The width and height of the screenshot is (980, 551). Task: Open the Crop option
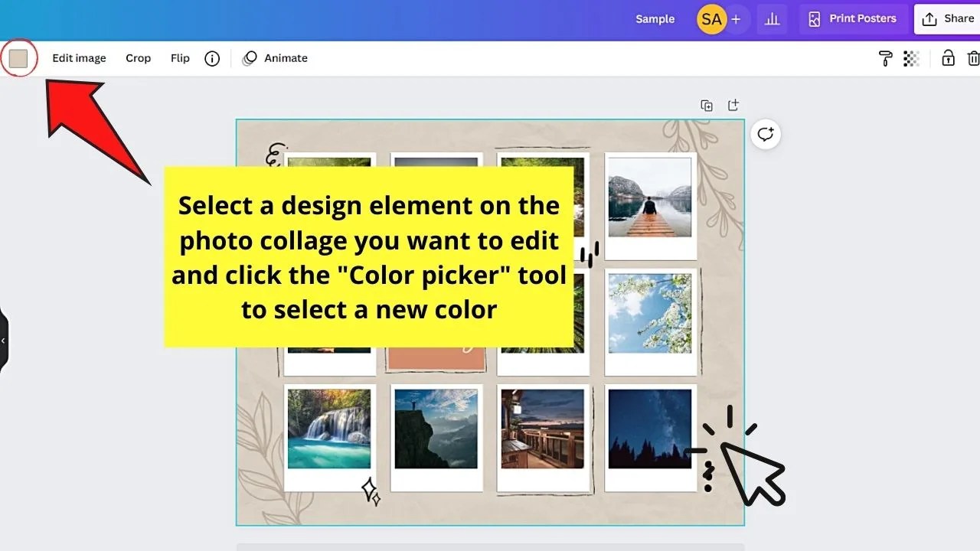[x=138, y=58]
